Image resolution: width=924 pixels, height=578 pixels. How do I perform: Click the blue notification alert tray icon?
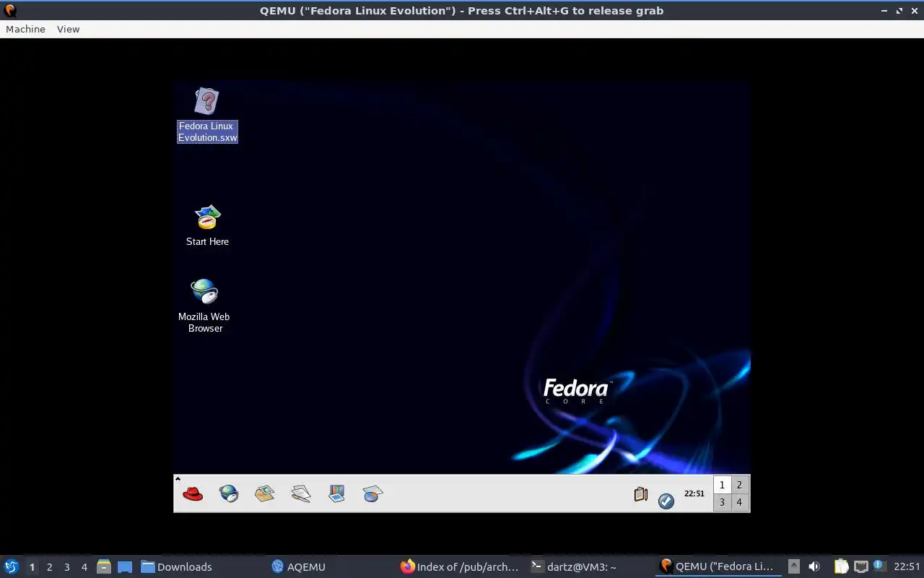pos(879,565)
